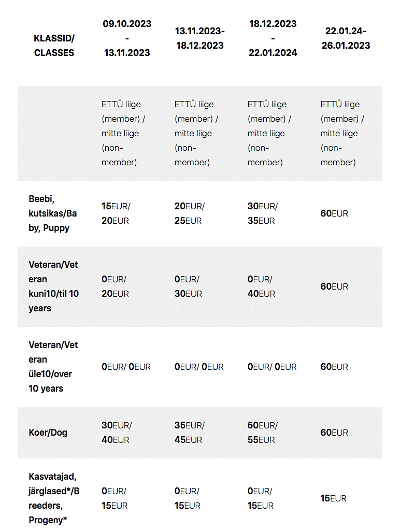
Task: Click the KLASSID/CLASSES column header
Action: coord(54,46)
